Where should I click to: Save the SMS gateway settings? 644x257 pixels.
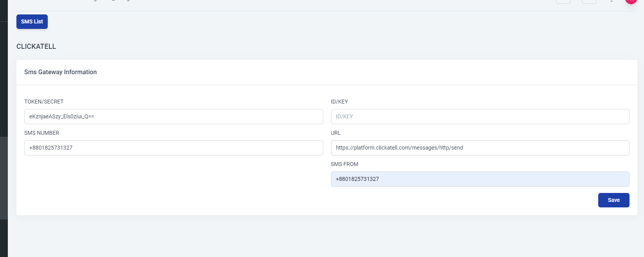(x=613, y=200)
